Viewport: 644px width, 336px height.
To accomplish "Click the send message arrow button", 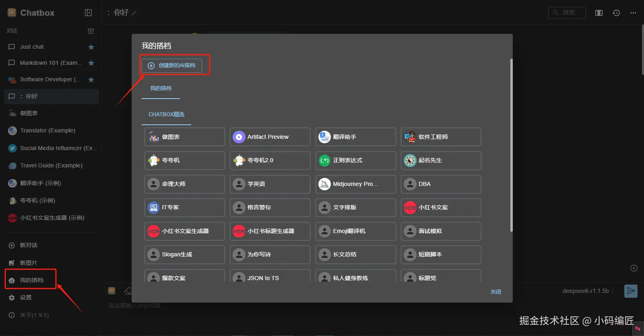I will pyautogui.click(x=631, y=291).
